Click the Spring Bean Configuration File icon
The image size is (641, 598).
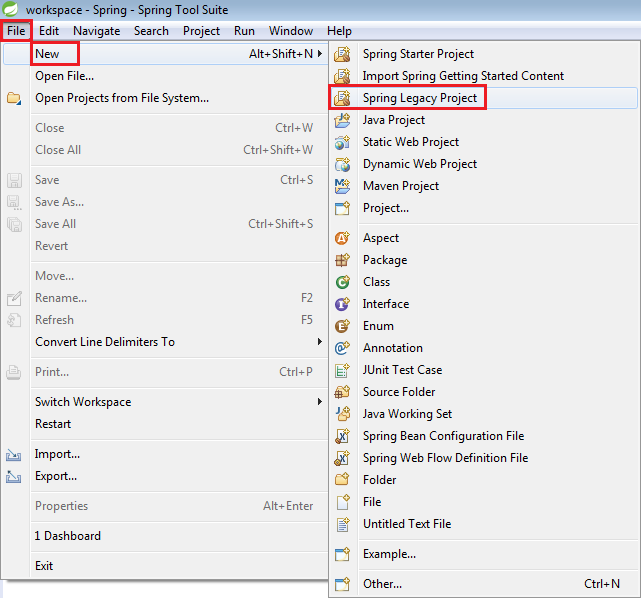pos(342,436)
